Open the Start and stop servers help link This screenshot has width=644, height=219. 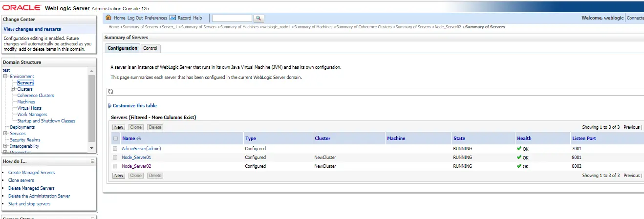pyautogui.click(x=29, y=204)
